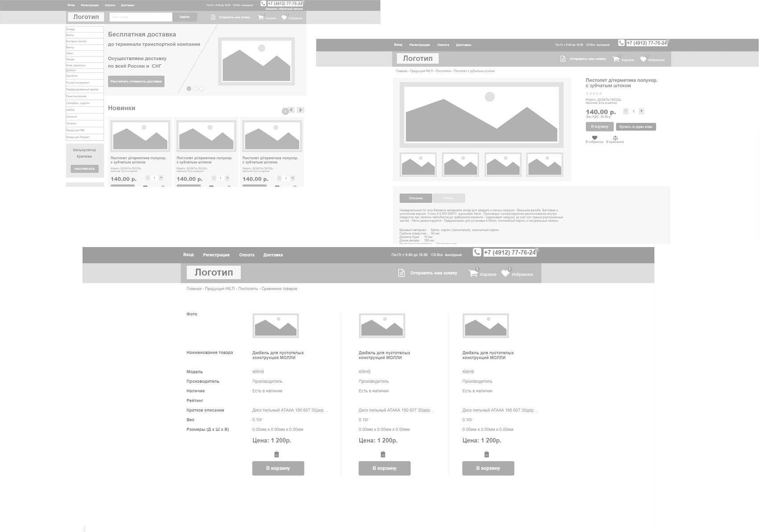
Task: Delete the second compared product with its trash icon
Action: (x=383, y=454)
